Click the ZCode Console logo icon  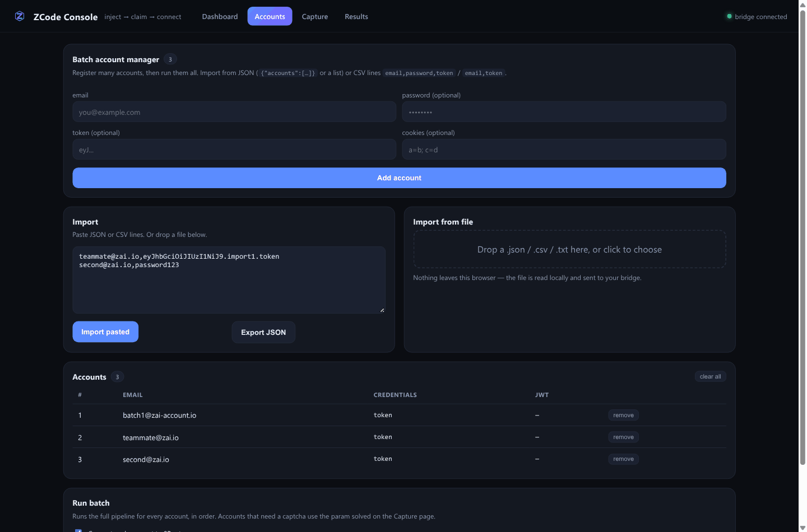point(20,16)
